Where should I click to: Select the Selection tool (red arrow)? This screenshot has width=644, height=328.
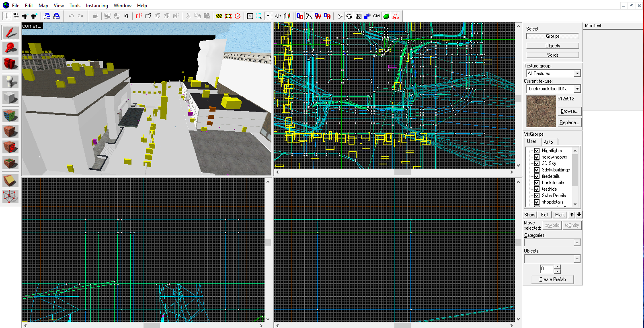[10, 33]
